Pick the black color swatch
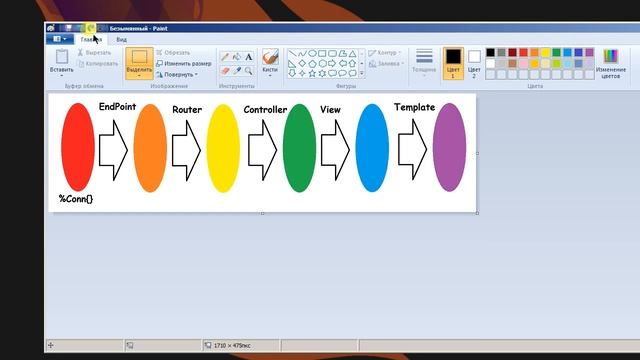The height and width of the screenshot is (360, 640). (491, 52)
